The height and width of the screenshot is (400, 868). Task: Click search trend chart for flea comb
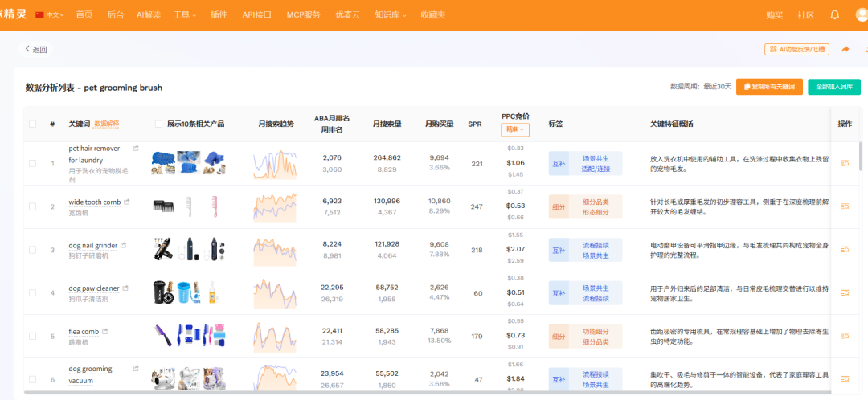tap(275, 336)
